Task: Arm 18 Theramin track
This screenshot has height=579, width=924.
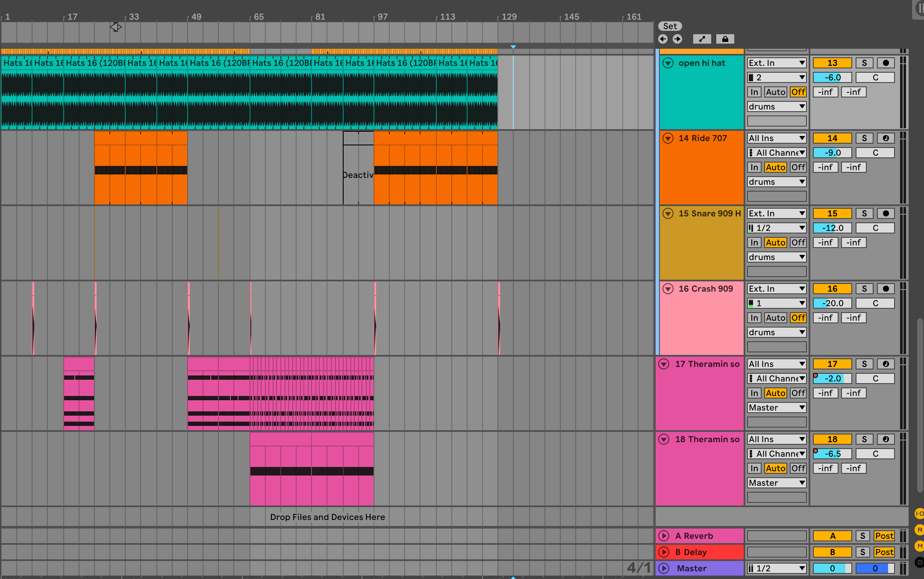Action: pyautogui.click(x=886, y=439)
